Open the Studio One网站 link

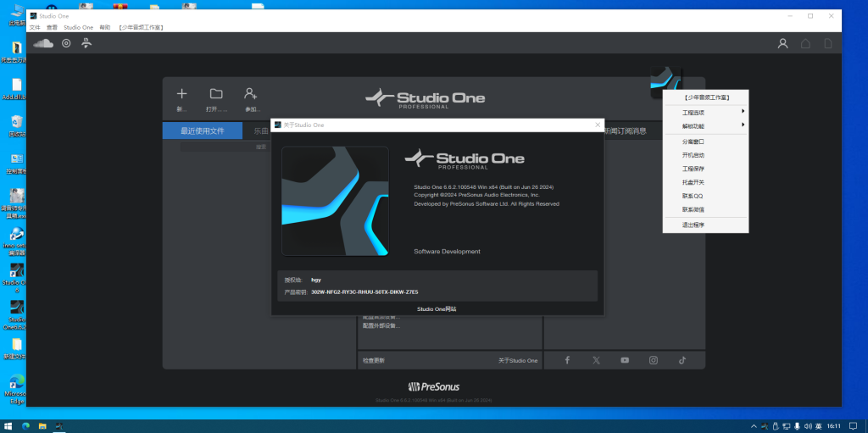pyautogui.click(x=437, y=309)
